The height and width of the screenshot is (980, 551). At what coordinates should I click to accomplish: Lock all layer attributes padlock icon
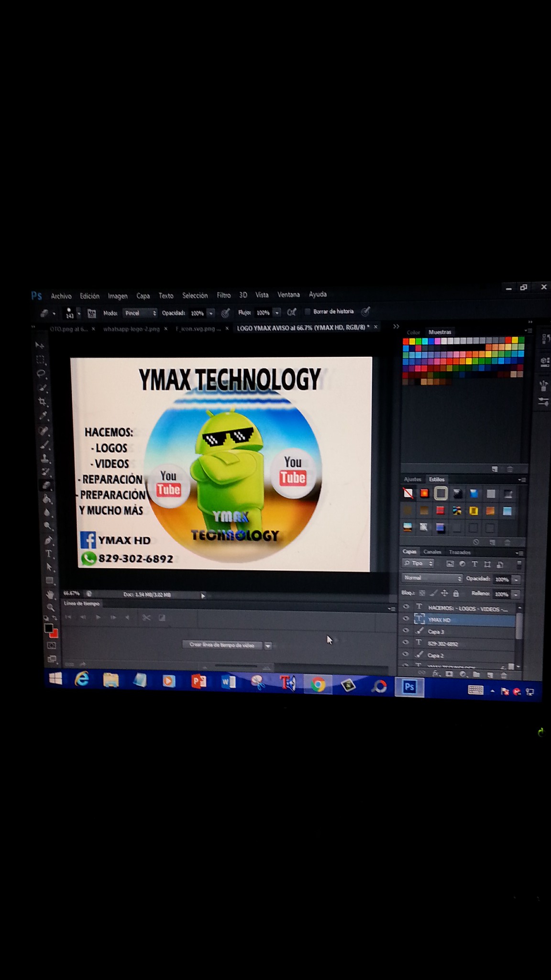(456, 593)
